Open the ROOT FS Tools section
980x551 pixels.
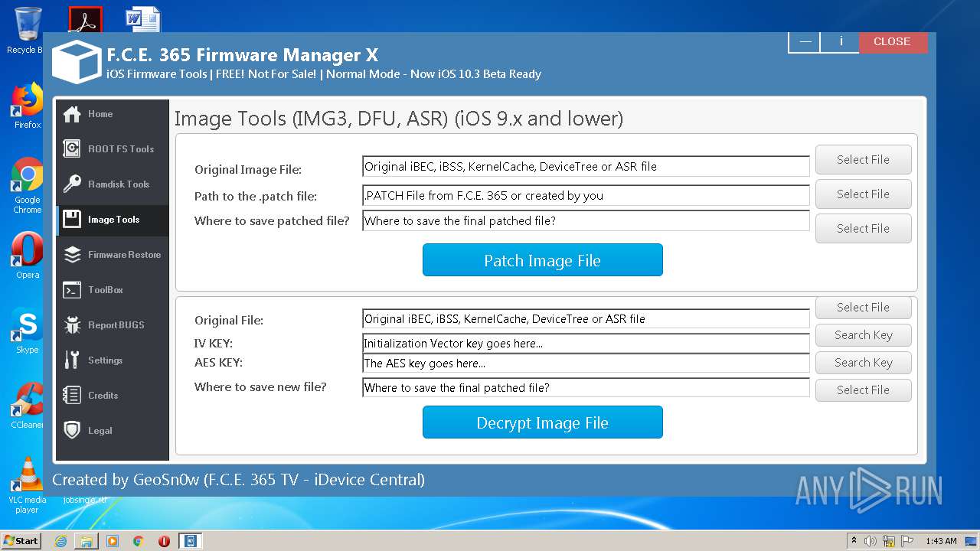click(112, 149)
